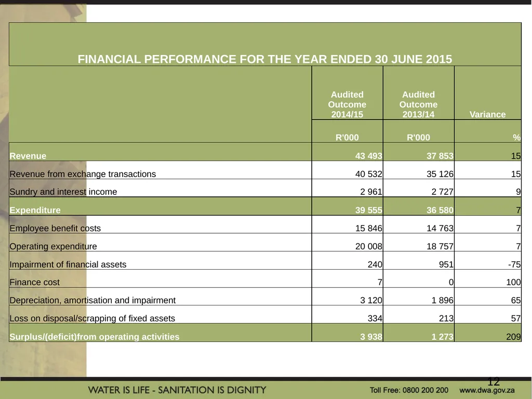Select 'Operating expenditure' label
532x399 pixels.
pos(53,246)
